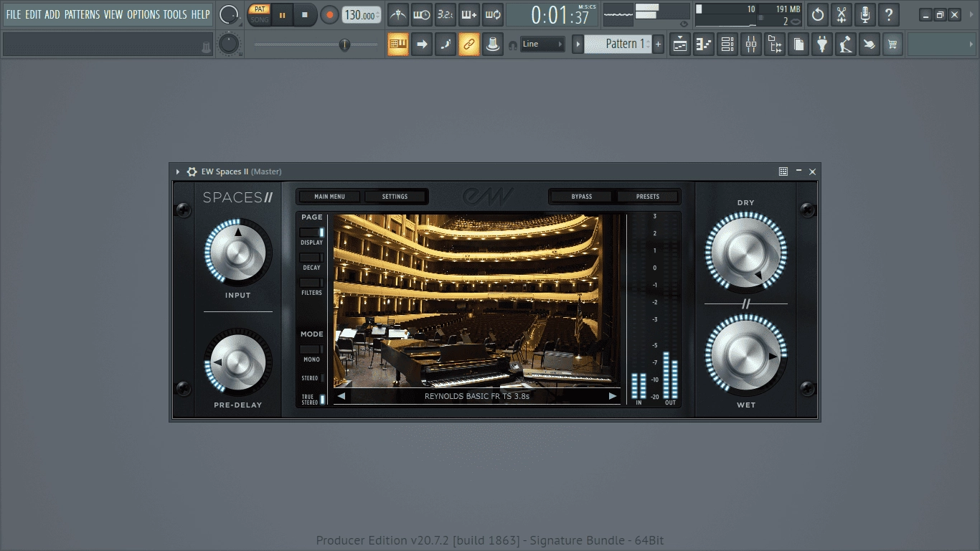This screenshot has height=551, width=980.
Task: Select MONO mode switch
Action: click(x=312, y=349)
